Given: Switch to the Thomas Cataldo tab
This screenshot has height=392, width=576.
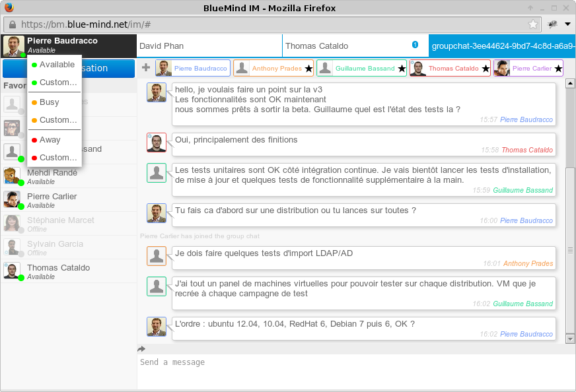Looking at the screenshot, I should coord(355,46).
